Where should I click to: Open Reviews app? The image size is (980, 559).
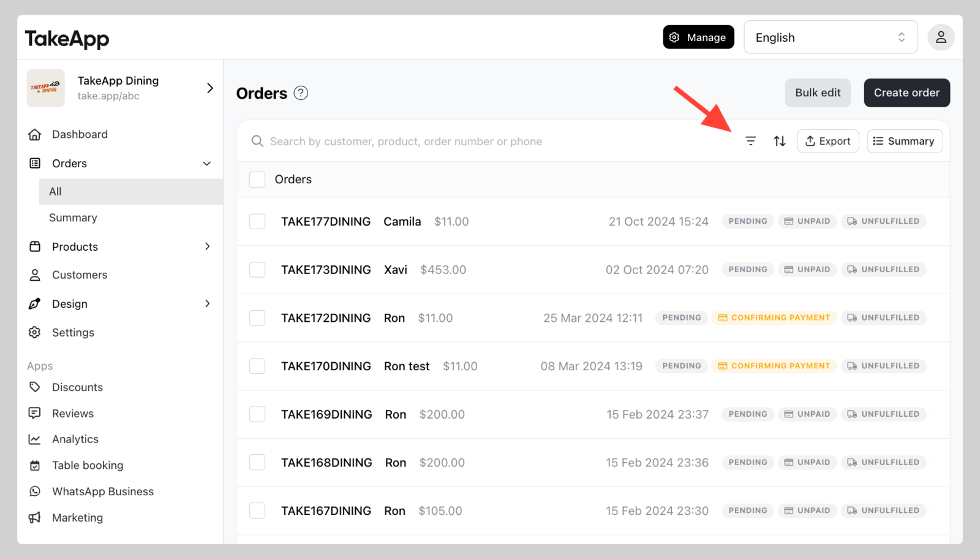click(x=73, y=413)
